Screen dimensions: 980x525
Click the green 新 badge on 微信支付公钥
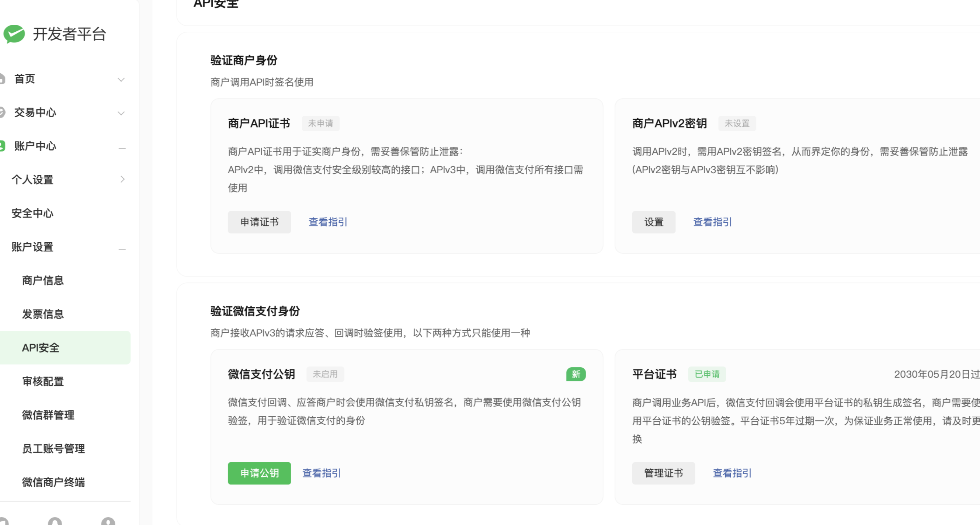(x=576, y=374)
